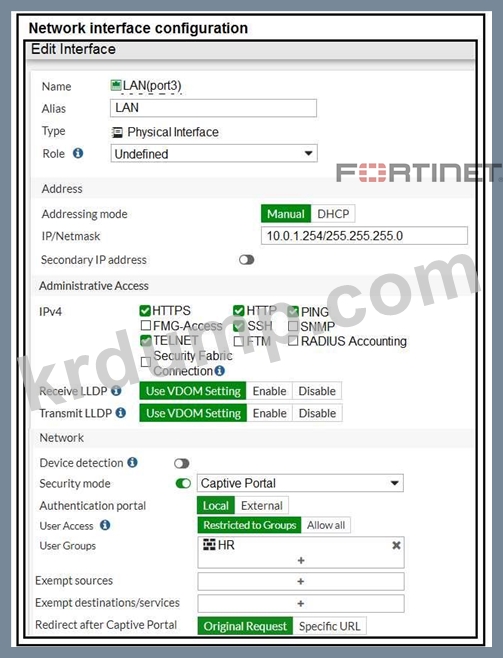Image resolution: width=503 pixels, height=658 pixels.
Task: Check the FMG-Access checkbox
Action: pyautogui.click(x=146, y=325)
